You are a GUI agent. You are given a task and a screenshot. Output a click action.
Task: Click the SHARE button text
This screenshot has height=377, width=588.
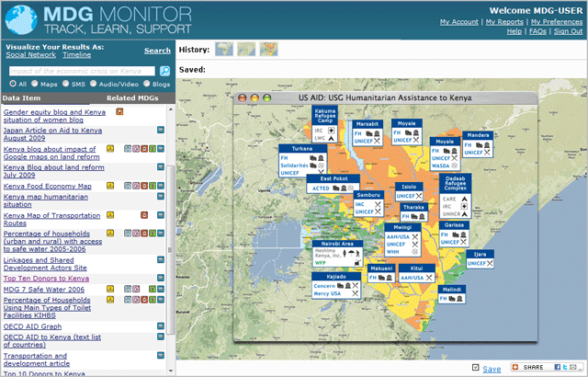click(533, 367)
